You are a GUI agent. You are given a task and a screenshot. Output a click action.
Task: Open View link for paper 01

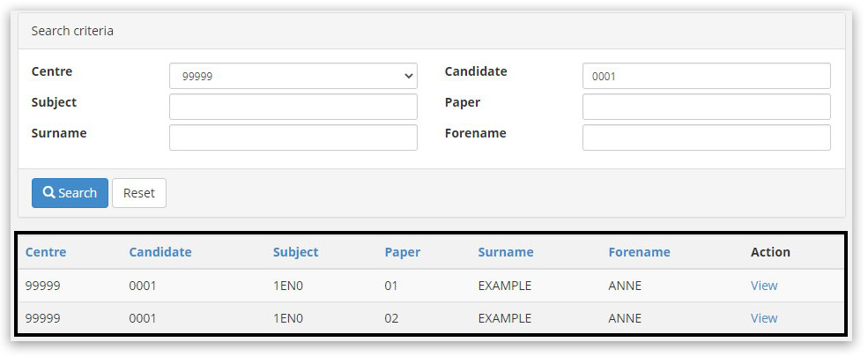pyautogui.click(x=763, y=286)
